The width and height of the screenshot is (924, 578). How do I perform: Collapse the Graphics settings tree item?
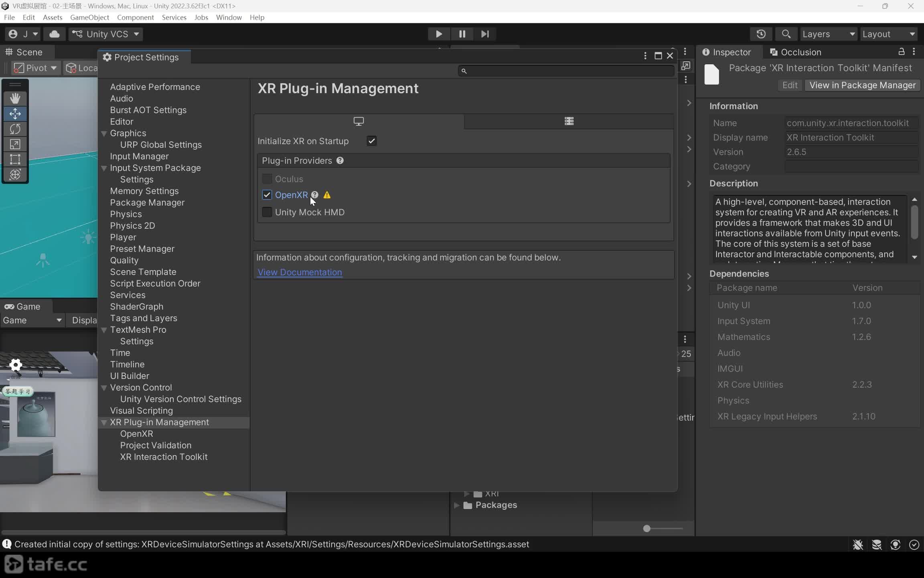tap(104, 133)
